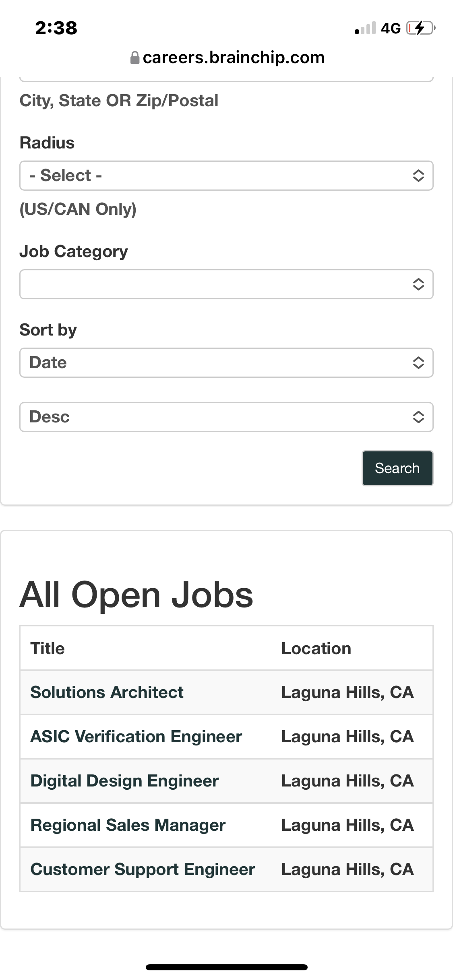View the Customer Support Engineer posting

coord(143,869)
